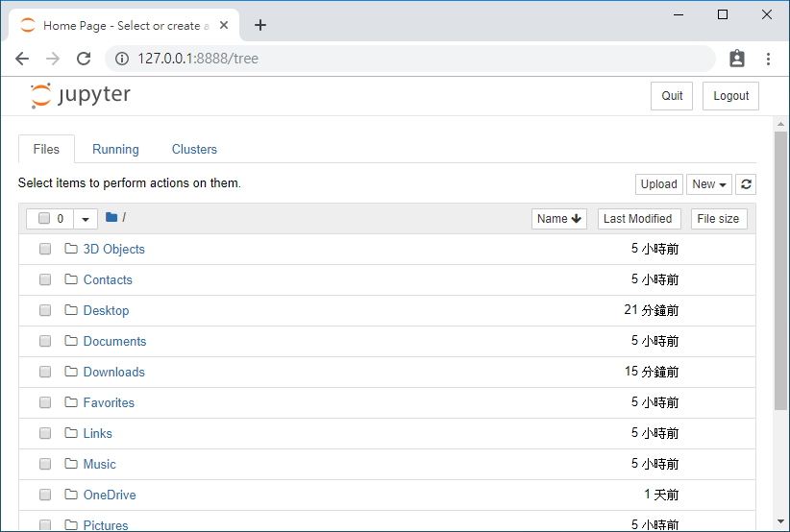Open the Downloads folder link
790x532 pixels.
(113, 372)
